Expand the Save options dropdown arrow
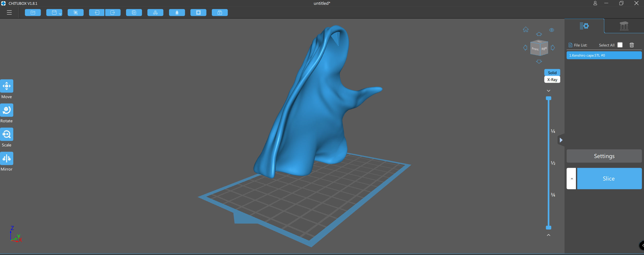 coord(60,14)
